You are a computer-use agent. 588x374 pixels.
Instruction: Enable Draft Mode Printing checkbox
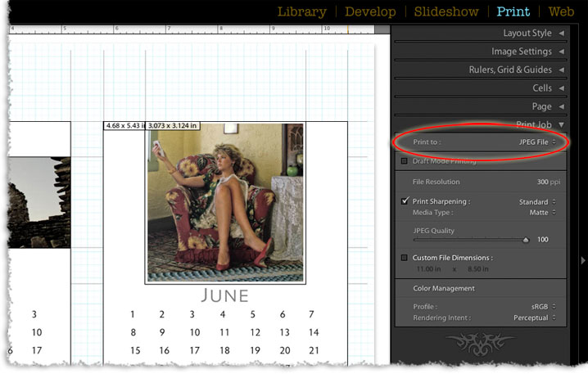(405, 161)
